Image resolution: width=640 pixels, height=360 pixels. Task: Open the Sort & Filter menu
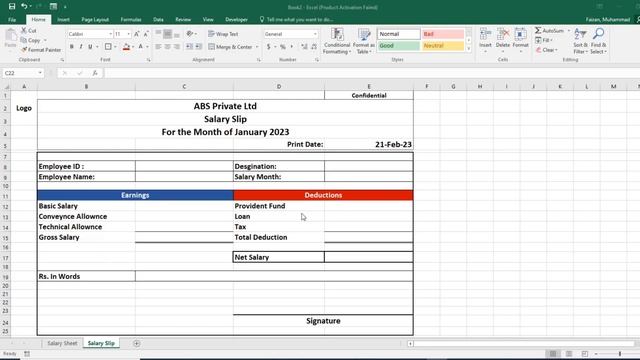pyautogui.click(x=580, y=41)
